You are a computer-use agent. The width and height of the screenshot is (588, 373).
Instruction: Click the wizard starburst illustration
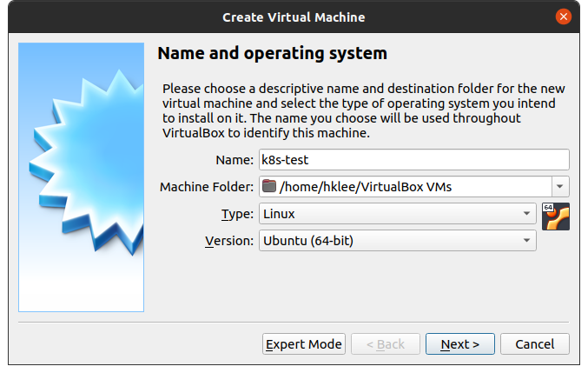(82, 177)
